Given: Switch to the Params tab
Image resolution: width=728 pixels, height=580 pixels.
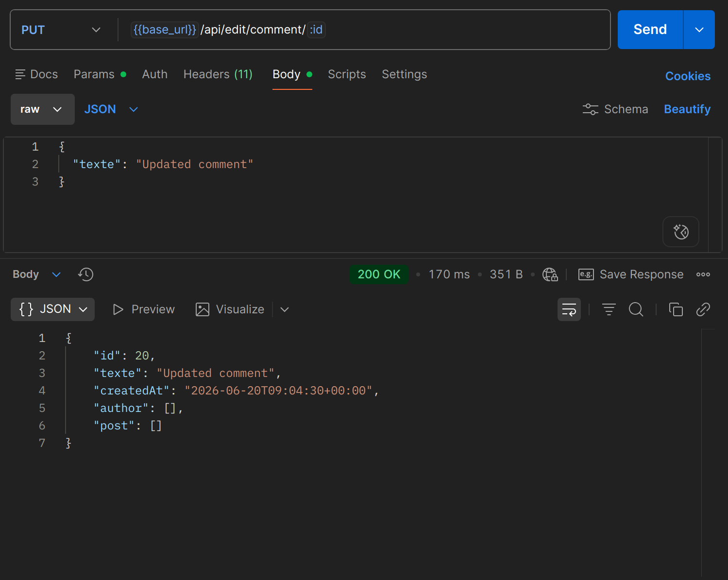Looking at the screenshot, I should (x=100, y=74).
